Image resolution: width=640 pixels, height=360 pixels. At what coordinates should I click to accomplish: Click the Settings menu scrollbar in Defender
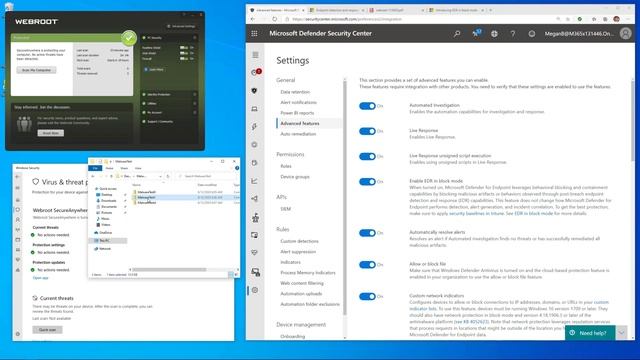(345, 198)
